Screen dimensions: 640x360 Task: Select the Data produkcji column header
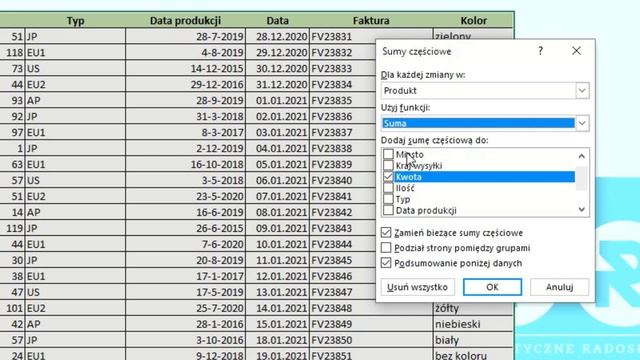(185, 20)
